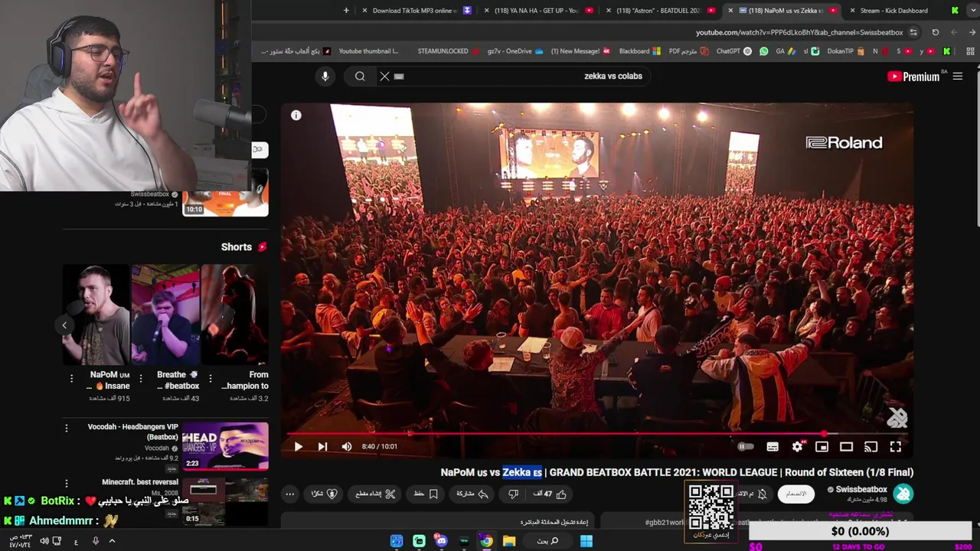Viewport: 980px width, 551px height.
Task: Open the Blackboard bookmark
Action: (x=639, y=51)
